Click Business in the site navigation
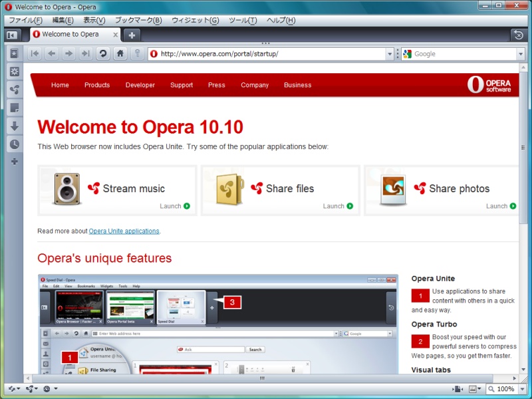The height and width of the screenshot is (399, 532). (297, 85)
